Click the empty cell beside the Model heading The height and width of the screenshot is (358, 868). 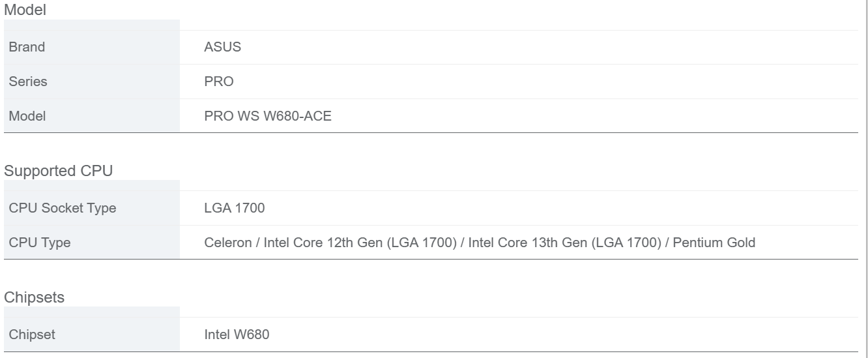91,25
